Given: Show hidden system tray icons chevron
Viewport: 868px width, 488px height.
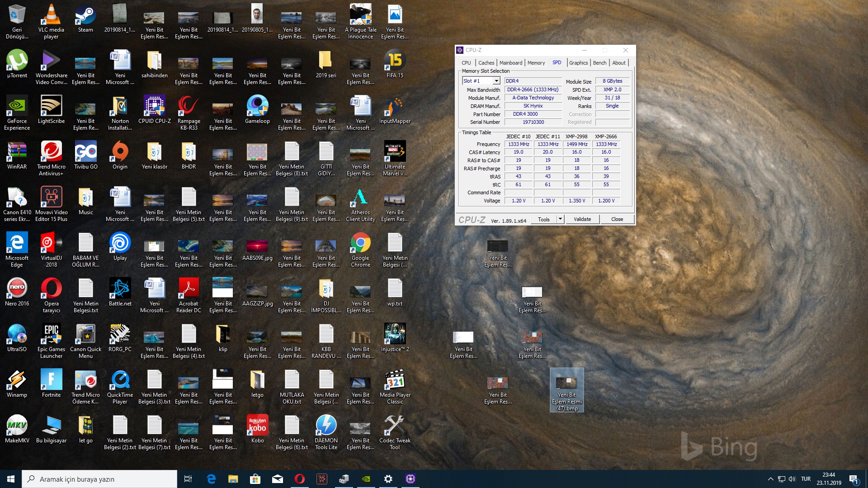Looking at the screenshot, I should pyautogui.click(x=770, y=479).
